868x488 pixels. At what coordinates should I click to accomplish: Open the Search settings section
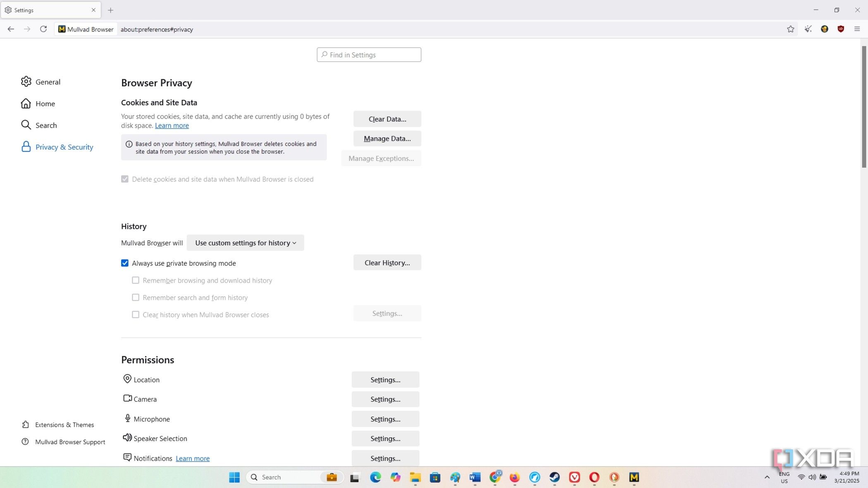[x=39, y=125]
